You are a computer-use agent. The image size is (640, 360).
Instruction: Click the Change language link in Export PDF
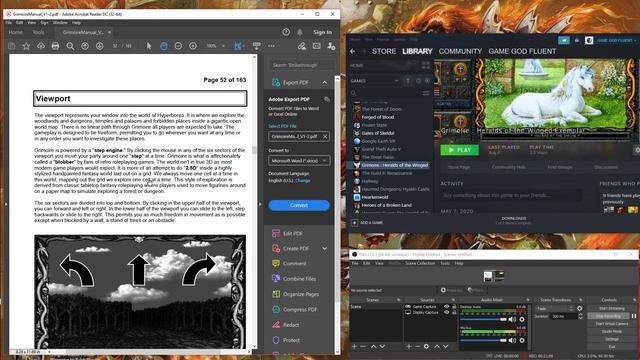(302, 180)
